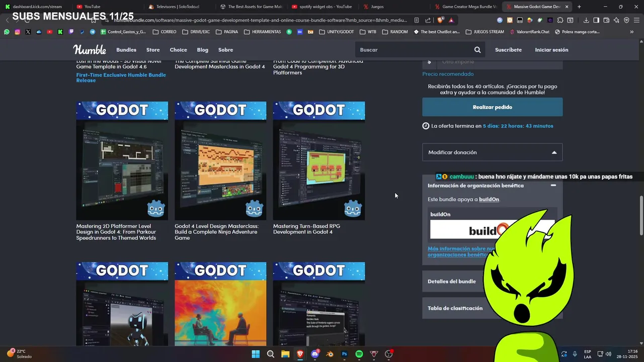Show more bookmarks via double-chevron
This screenshot has width=644, height=362.
(632, 32)
